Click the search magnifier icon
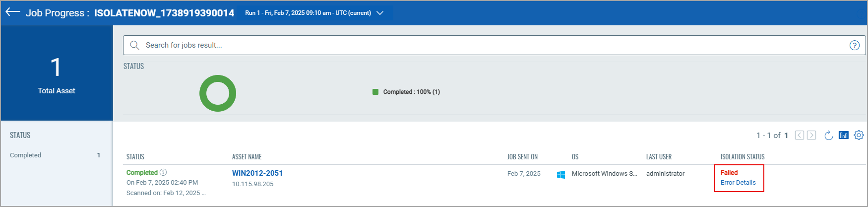This screenshot has width=868, height=207. [134, 45]
